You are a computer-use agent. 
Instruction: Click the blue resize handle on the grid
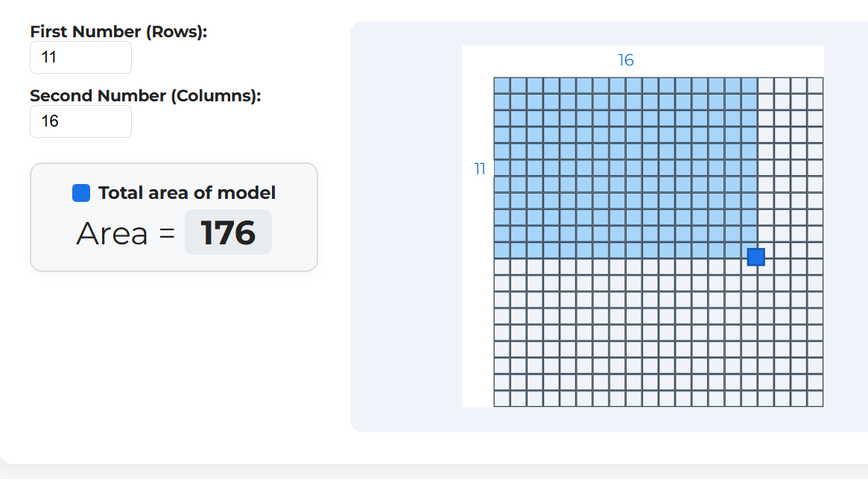pos(756,257)
